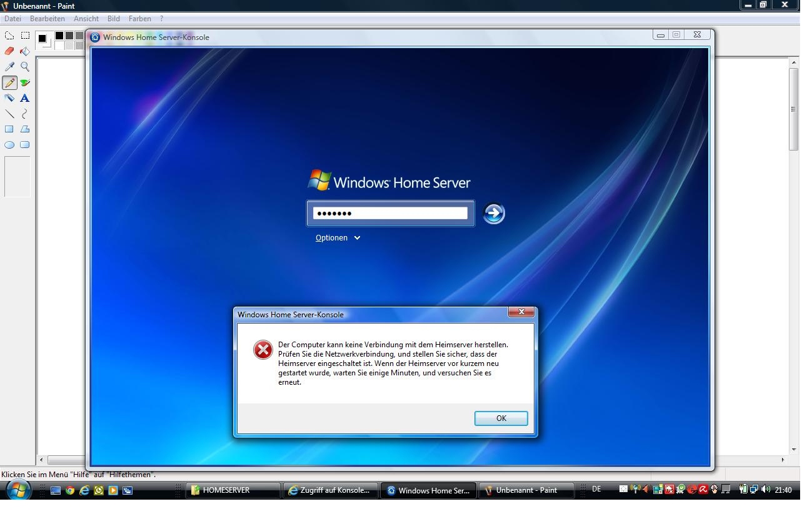
Task: Click the current foreground color box
Action: pos(42,38)
